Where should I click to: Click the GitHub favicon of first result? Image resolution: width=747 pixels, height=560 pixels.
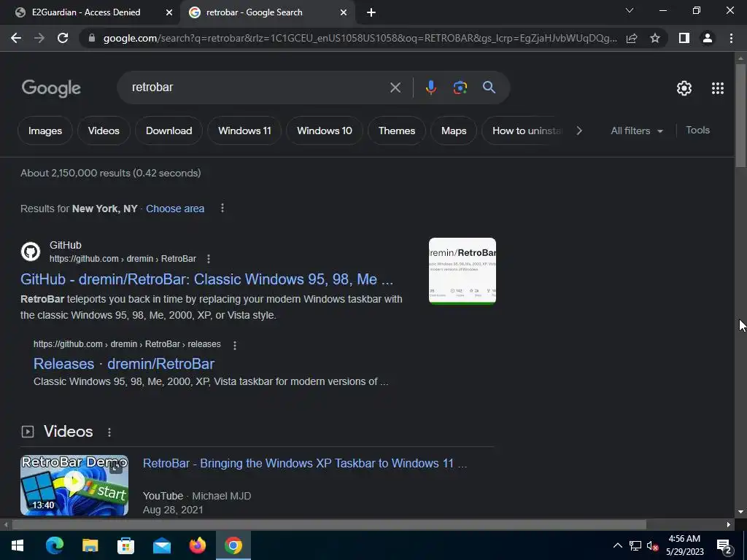[x=31, y=252]
